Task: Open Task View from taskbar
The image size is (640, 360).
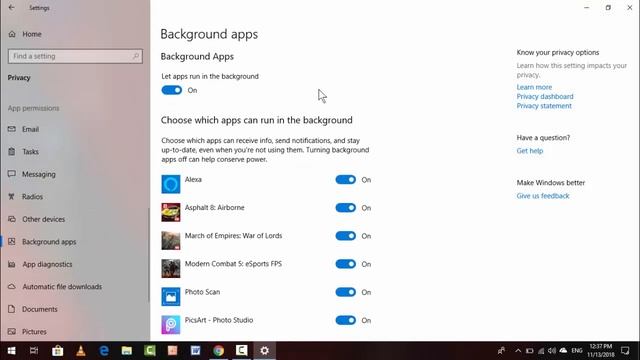Action: [x=34, y=351]
